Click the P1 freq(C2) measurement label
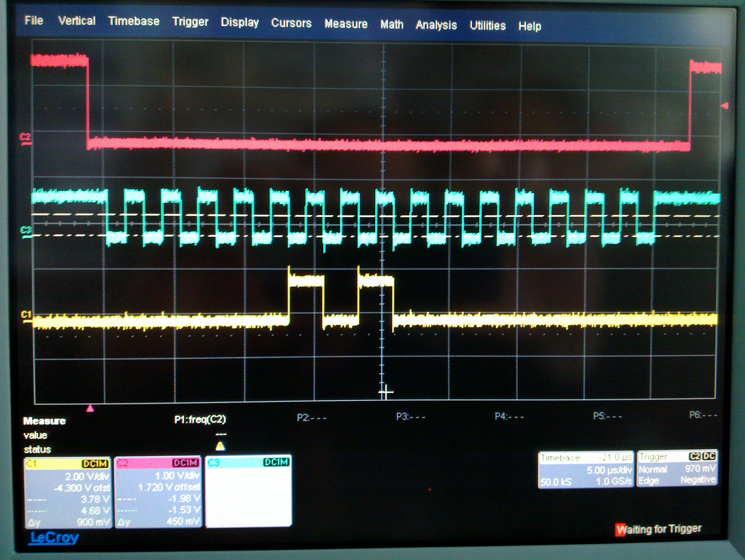 [x=200, y=419]
